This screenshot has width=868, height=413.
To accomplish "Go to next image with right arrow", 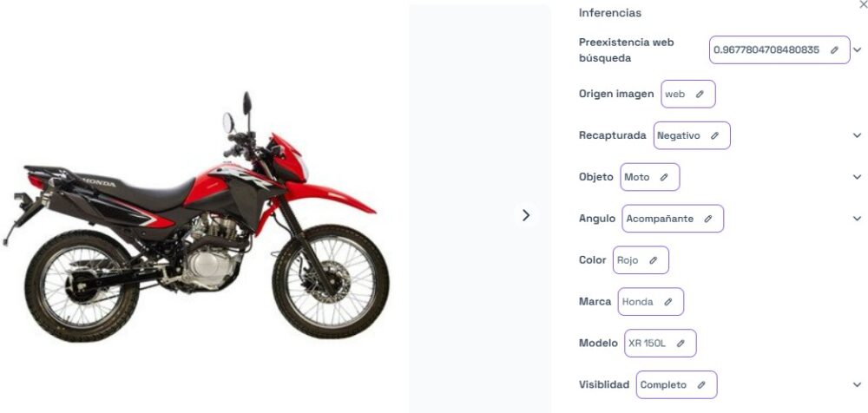I will tap(526, 215).
